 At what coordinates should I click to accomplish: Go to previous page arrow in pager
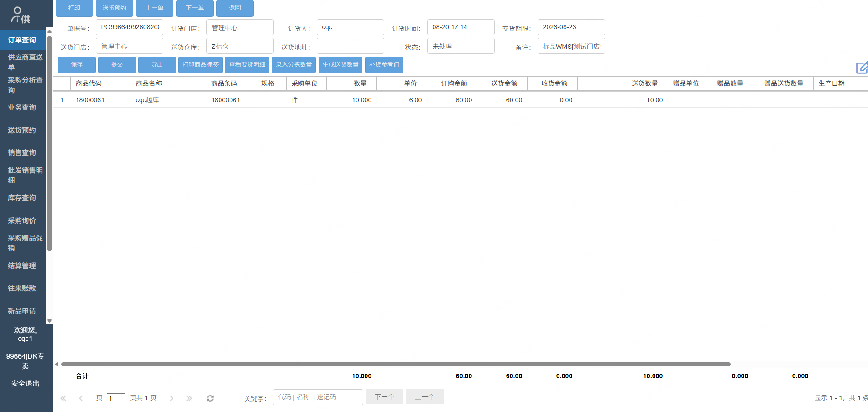pyautogui.click(x=81, y=398)
